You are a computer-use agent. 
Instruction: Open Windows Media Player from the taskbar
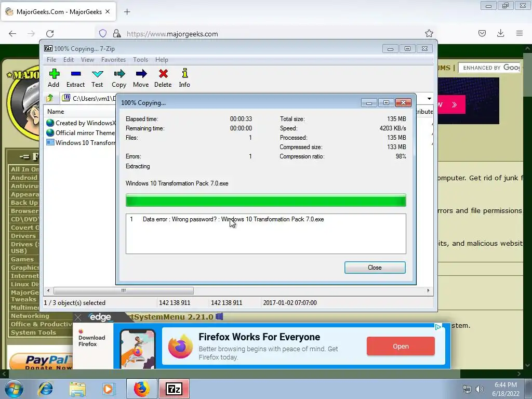pyautogui.click(x=109, y=389)
